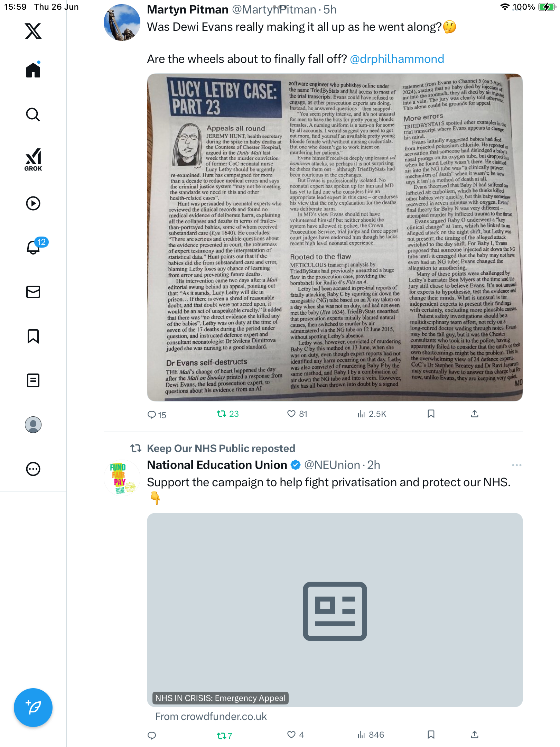
Task: Open Messages envelope icon
Action: tap(33, 292)
